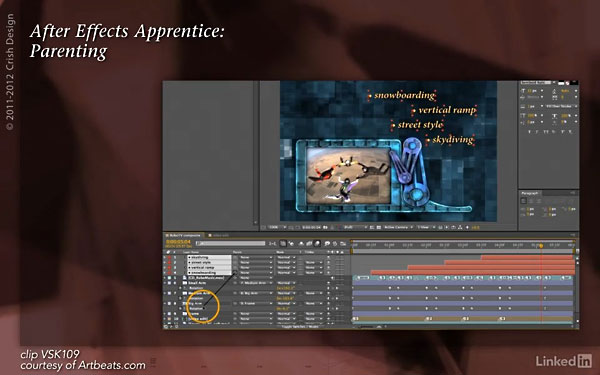Select the snowboarding layer red duration bar
This screenshot has height=375, width=600.
[473, 273]
